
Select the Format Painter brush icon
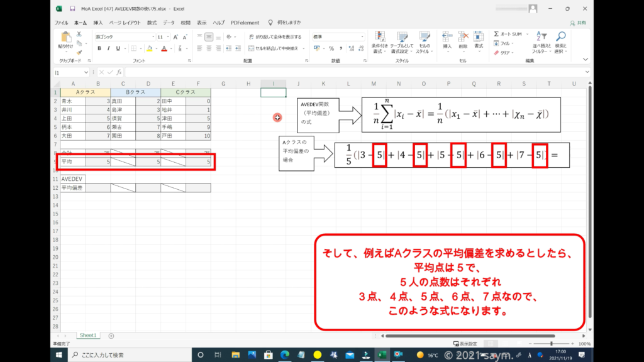click(79, 52)
